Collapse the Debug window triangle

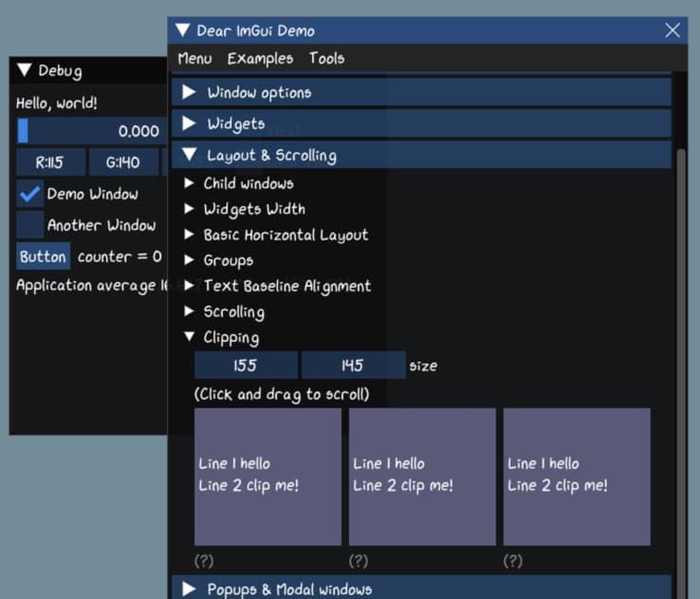pos(24,69)
